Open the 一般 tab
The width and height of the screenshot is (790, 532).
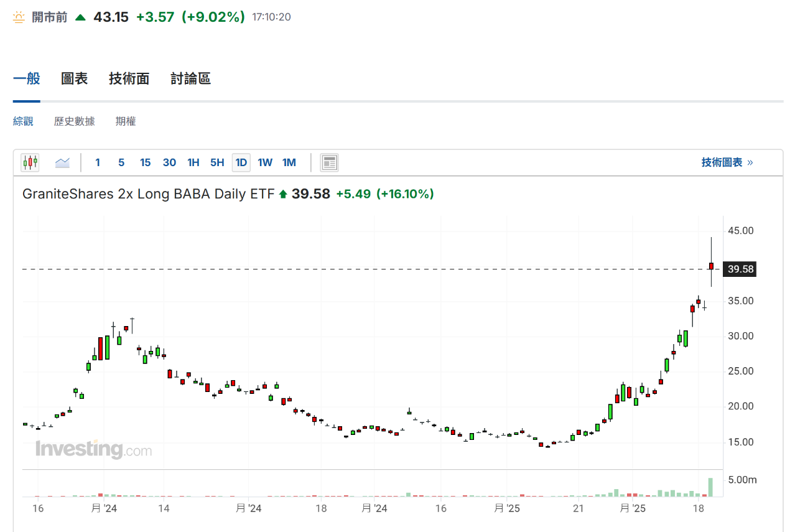pyautogui.click(x=26, y=79)
